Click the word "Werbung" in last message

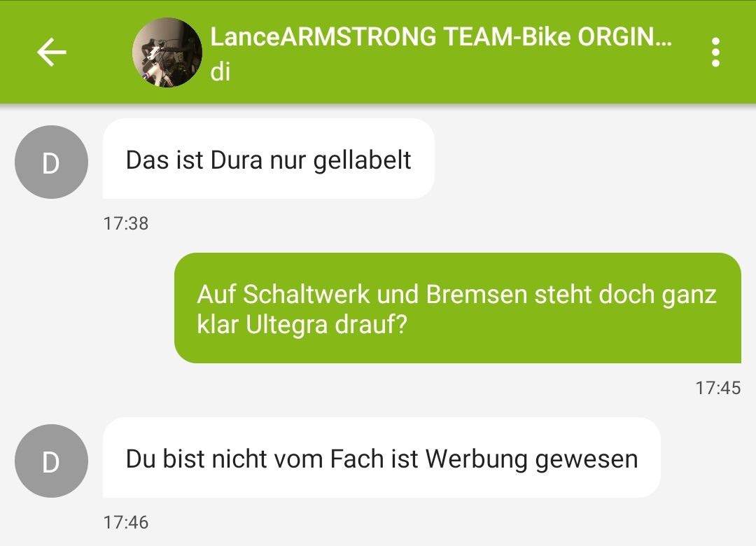477,459
